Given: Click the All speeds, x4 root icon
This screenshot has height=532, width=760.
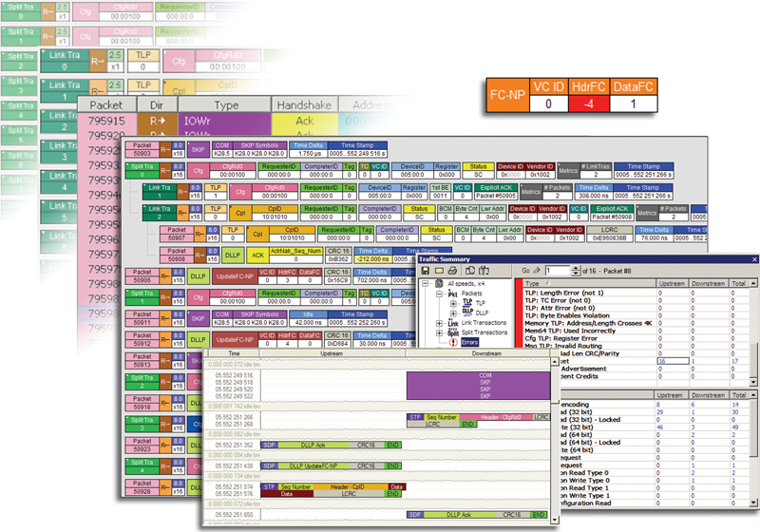Looking at the screenshot, I should point(439,283).
